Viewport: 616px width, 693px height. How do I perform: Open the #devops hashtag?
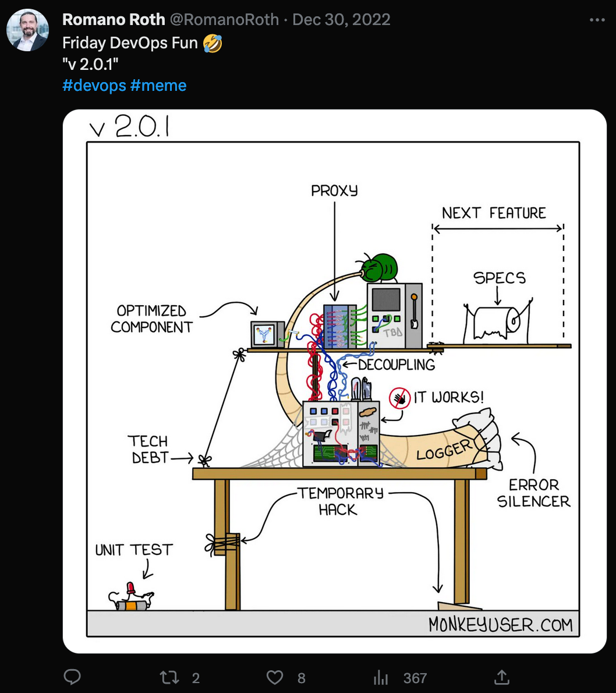point(94,85)
